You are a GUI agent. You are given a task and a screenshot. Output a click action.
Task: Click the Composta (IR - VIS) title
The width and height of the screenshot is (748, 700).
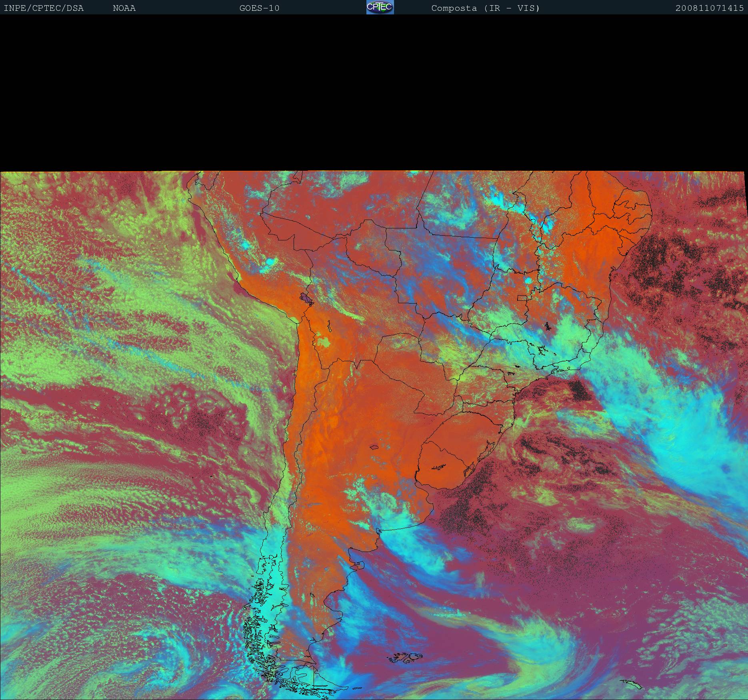(485, 8)
